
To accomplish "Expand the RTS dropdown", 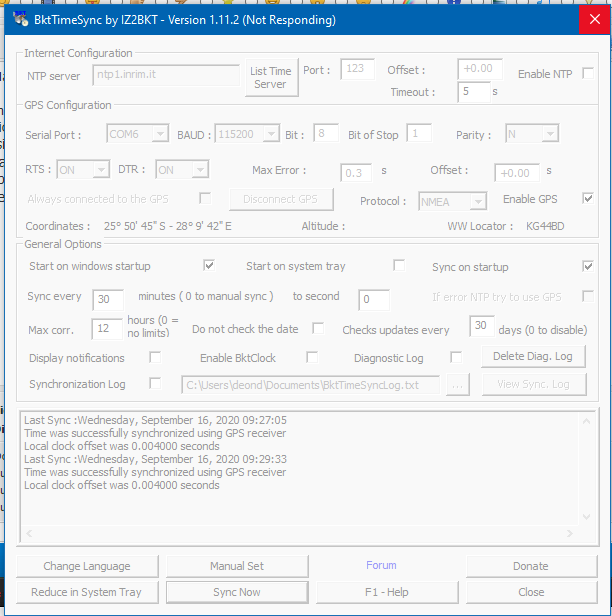I will (x=101, y=170).
